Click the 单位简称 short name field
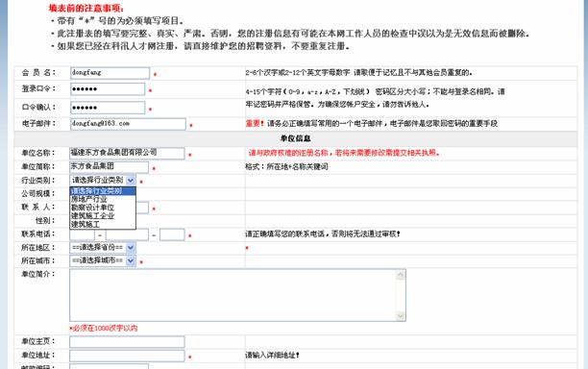Viewport: 588px width, 369px height. point(110,167)
